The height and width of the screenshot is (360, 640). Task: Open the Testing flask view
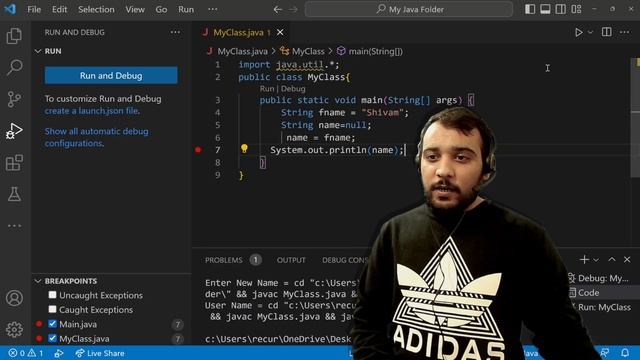tap(14, 194)
